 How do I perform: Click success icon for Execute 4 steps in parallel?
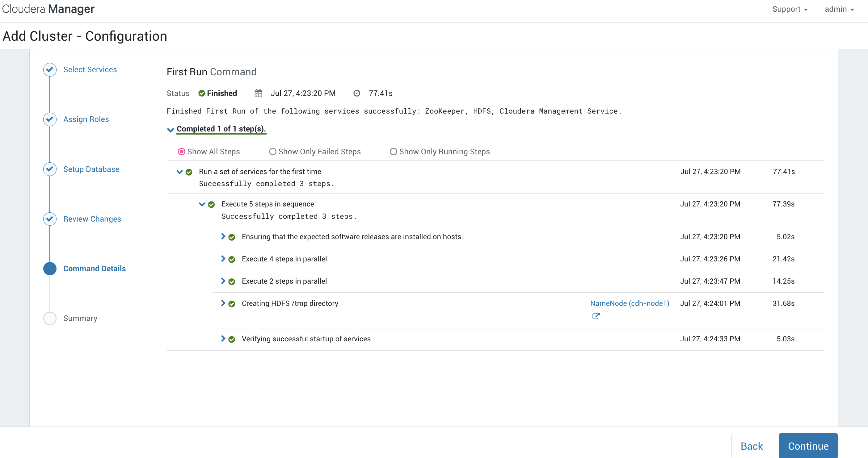[x=232, y=259]
